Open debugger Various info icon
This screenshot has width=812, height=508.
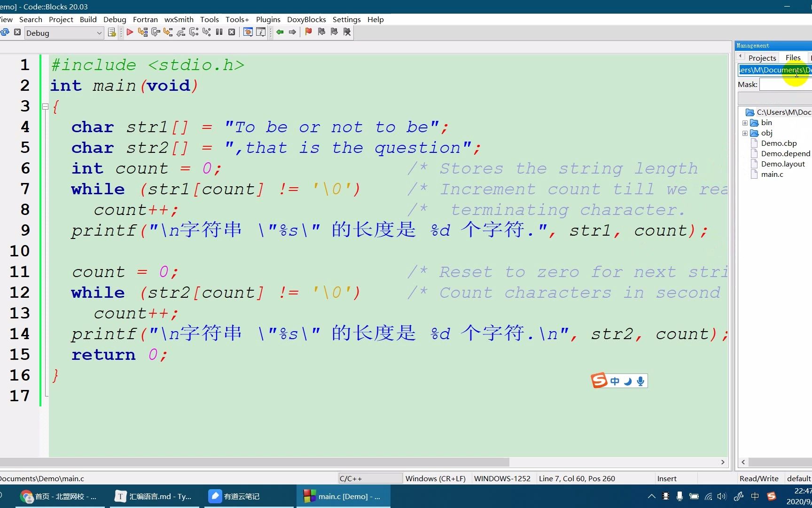pyautogui.click(x=261, y=32)
